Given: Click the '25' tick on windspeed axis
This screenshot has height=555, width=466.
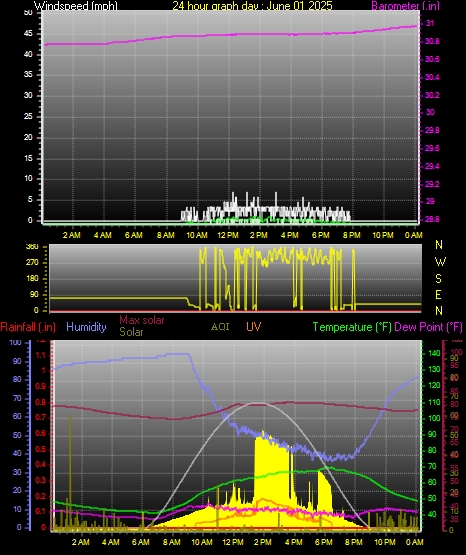Looking at the screenshot, I should [x=28, y=116].
